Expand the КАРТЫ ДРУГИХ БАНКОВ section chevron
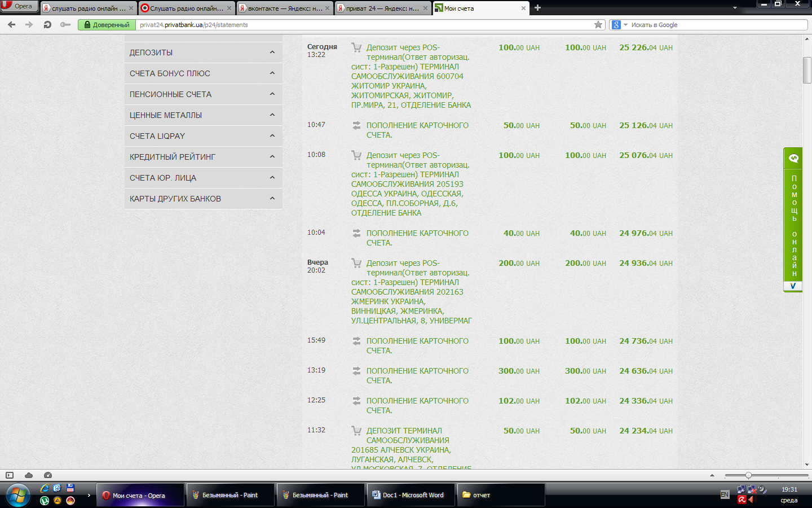The width and height of the screenshot is (812, 508). point(272,199)
